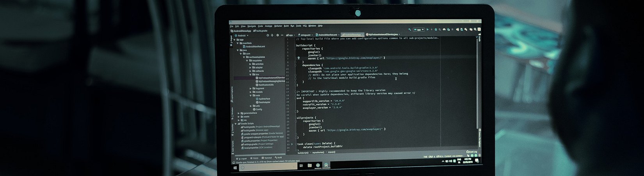
Task: Open Project panel settings gear
Action: click(x=278, y=35)
